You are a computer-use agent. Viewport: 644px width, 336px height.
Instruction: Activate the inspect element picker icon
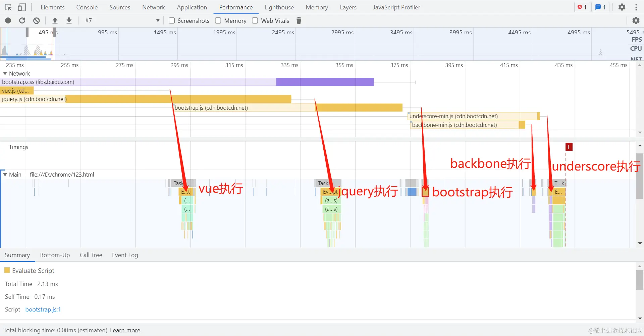[x=8, y=7]
